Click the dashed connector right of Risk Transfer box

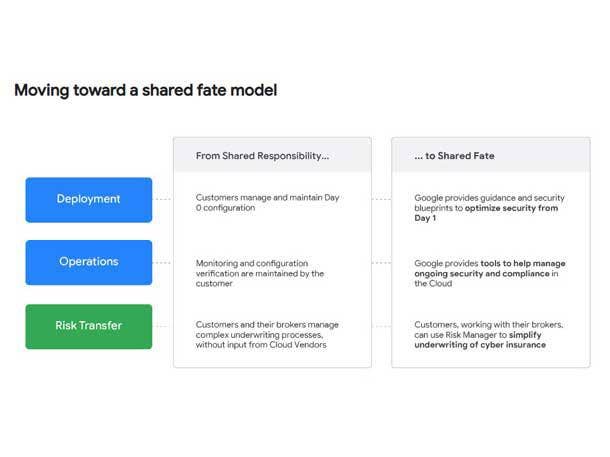click(x=163, y=326)
